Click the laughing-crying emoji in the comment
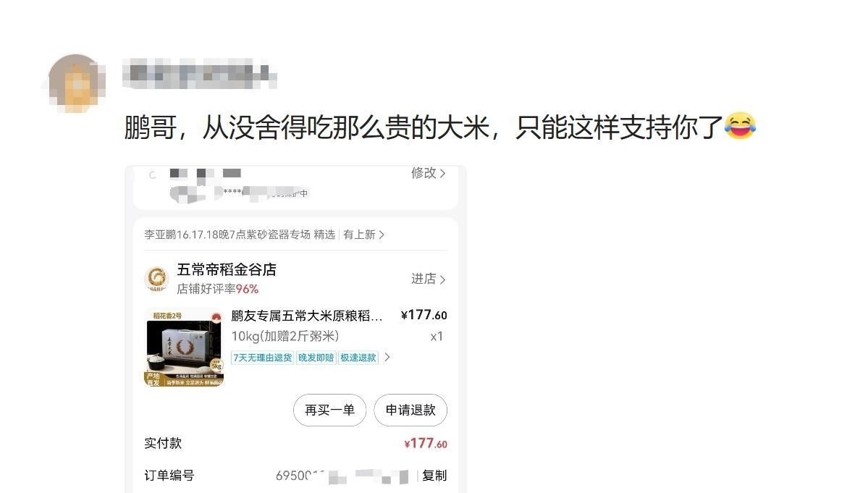 tap(740, 127)
